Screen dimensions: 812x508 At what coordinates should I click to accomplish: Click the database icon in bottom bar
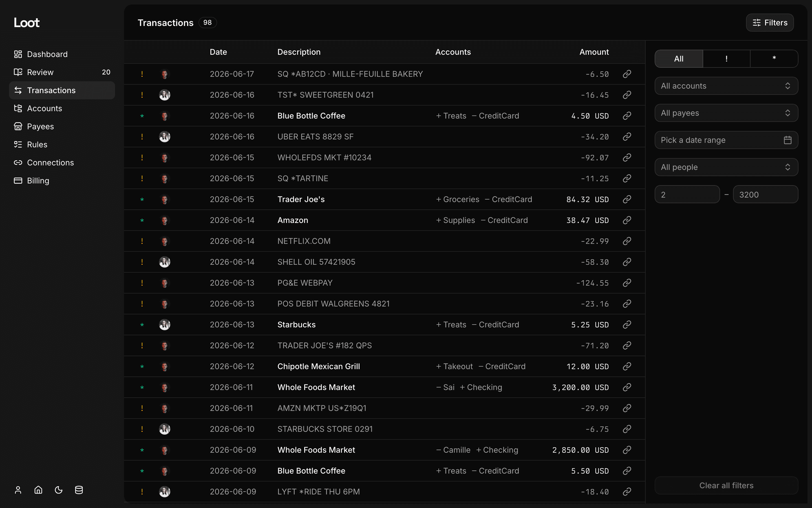pyautogui.click(x=79, y=490)
